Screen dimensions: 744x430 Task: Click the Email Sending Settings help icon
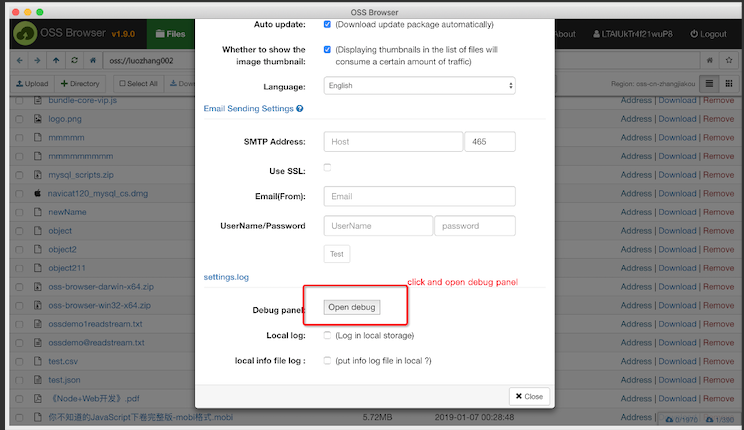click(x=300, y=109)
